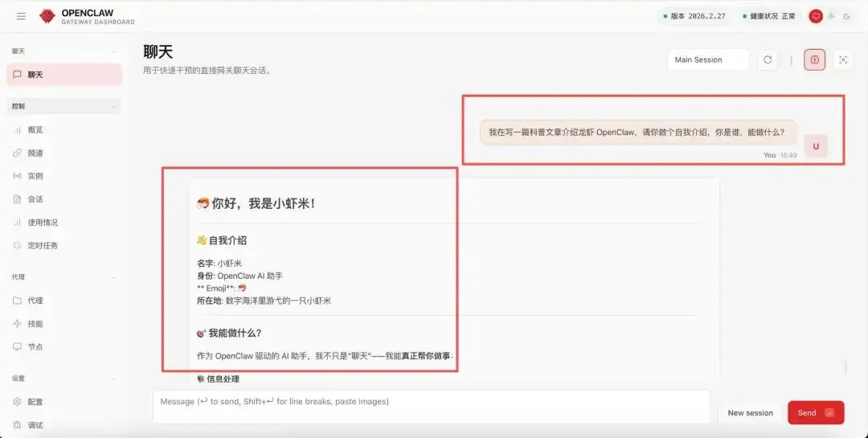Screen dimensions: 868x438
Task: Select the system theme monitor icon
Action: point(816,16)
